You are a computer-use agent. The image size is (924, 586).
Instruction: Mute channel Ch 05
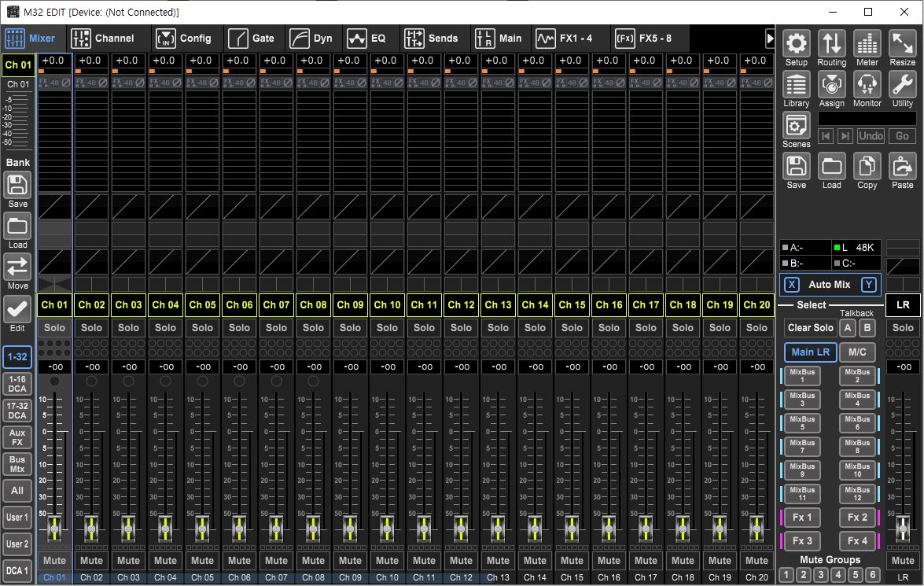pyautogui.click(x=202, y=561)
